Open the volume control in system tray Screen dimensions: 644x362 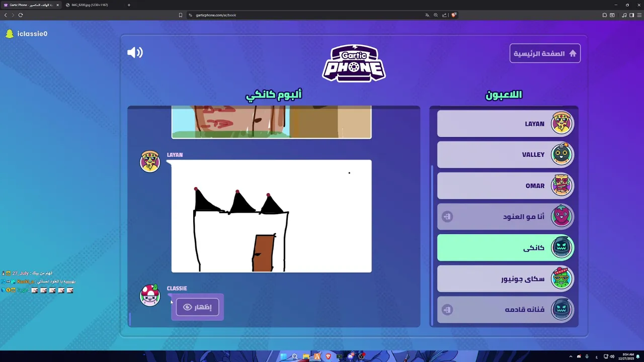(x=612, y=356)
